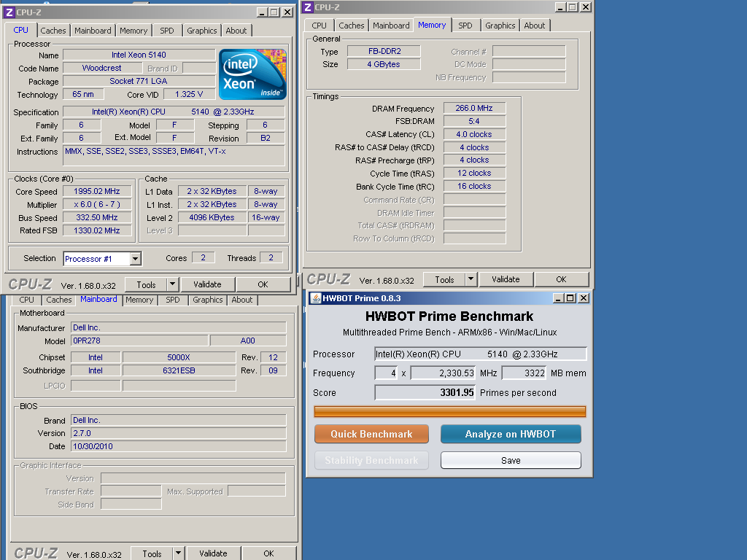Viewport: 747px width, 560px height.
Task: Open Graphics tab in the Memory window
Action: (x=500, y=26)
